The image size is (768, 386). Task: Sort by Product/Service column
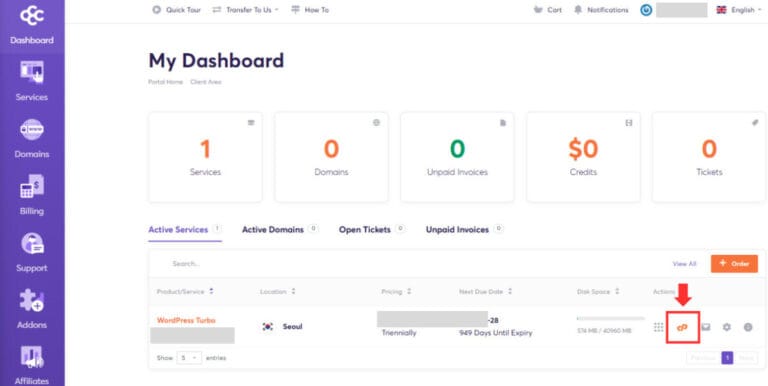click(x=185, y=291)
